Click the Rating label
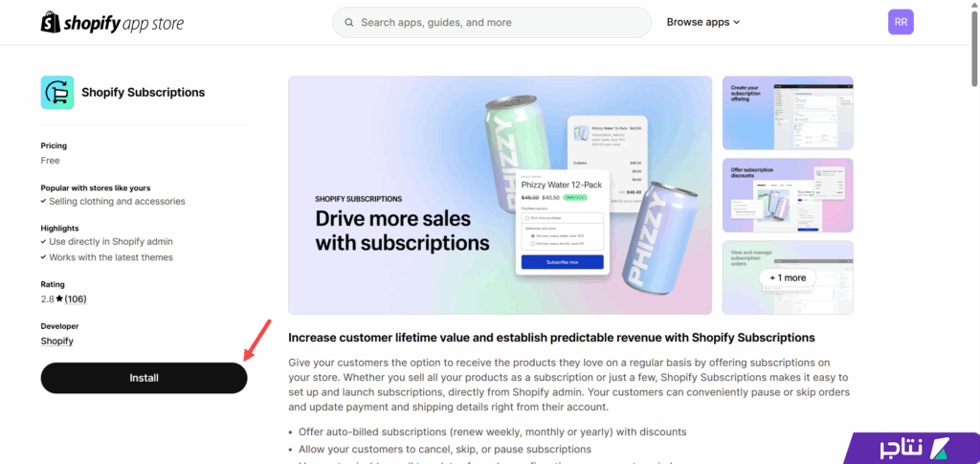The image size is (980, 464). pyautogui.click(x=53, y=284)
